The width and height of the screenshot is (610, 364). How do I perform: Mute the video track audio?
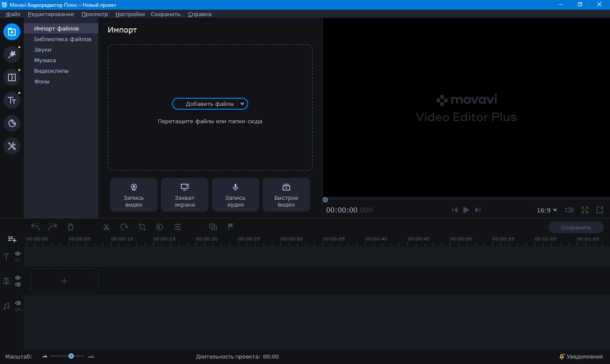18,284
